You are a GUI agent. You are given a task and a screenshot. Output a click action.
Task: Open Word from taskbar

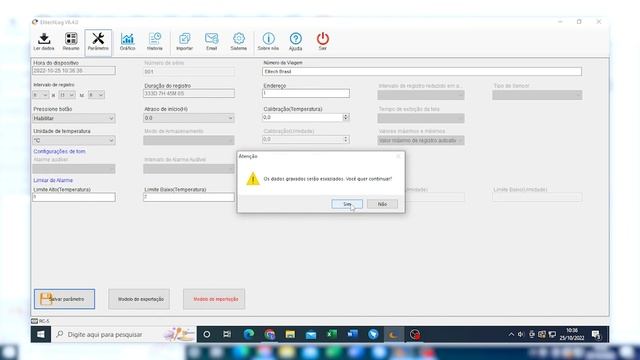tap(353, 334)
